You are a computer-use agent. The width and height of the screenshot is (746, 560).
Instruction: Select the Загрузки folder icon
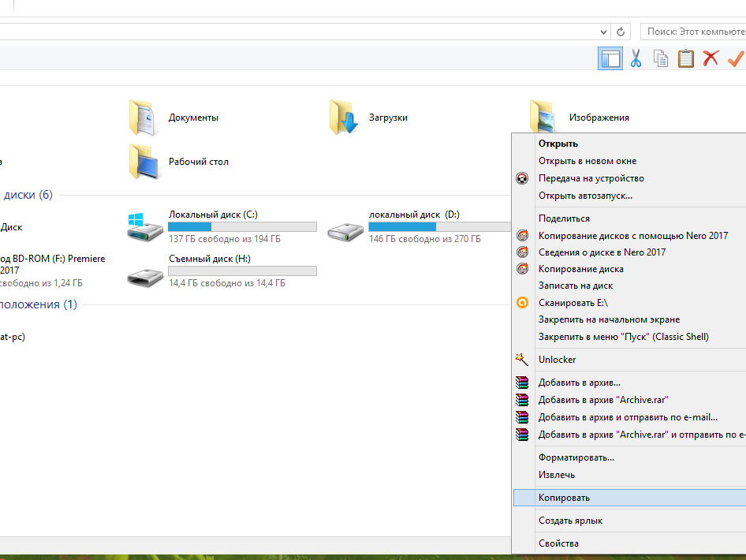(x=344, y=117)
